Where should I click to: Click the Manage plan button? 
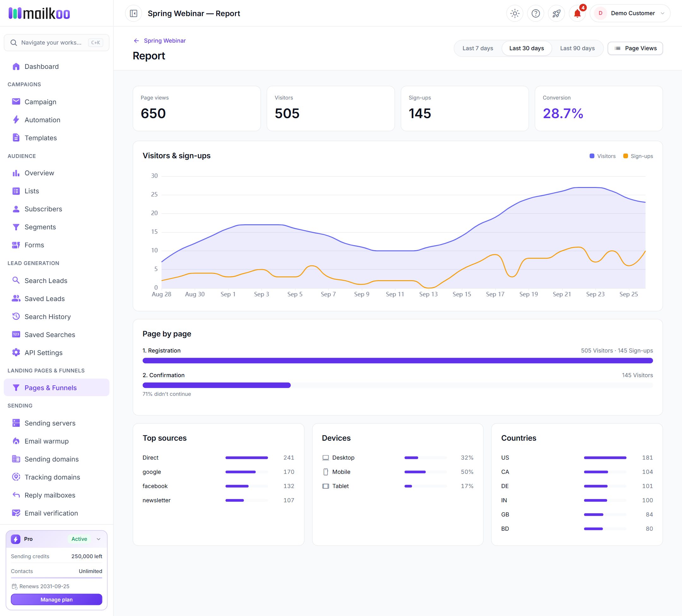(57, 599)
